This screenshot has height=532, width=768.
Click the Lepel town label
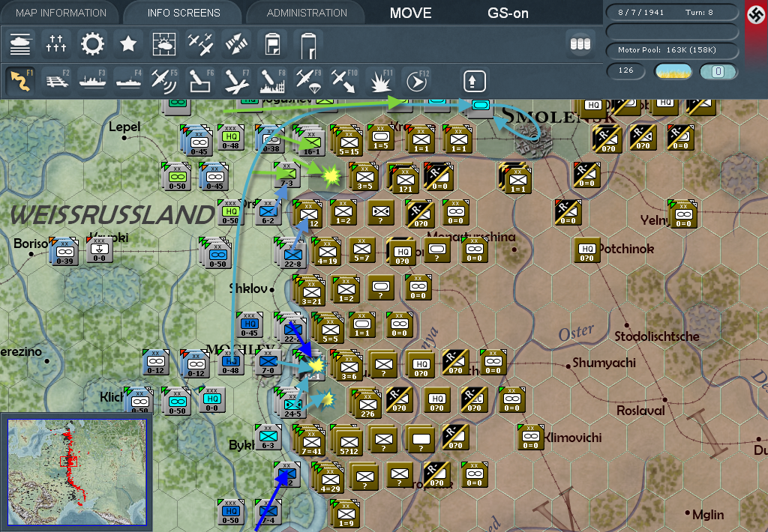click(x=124, y=127)
